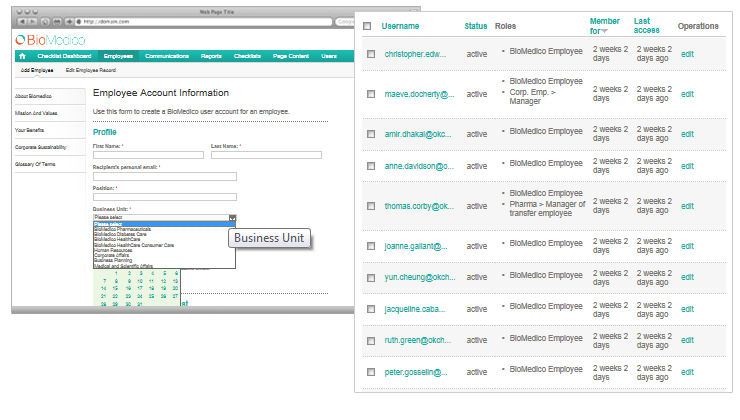The height and width of the screenshot is (420, 740).
Task: Select BioMedico Diabetes Care option
Action: (x=120, y=235)
